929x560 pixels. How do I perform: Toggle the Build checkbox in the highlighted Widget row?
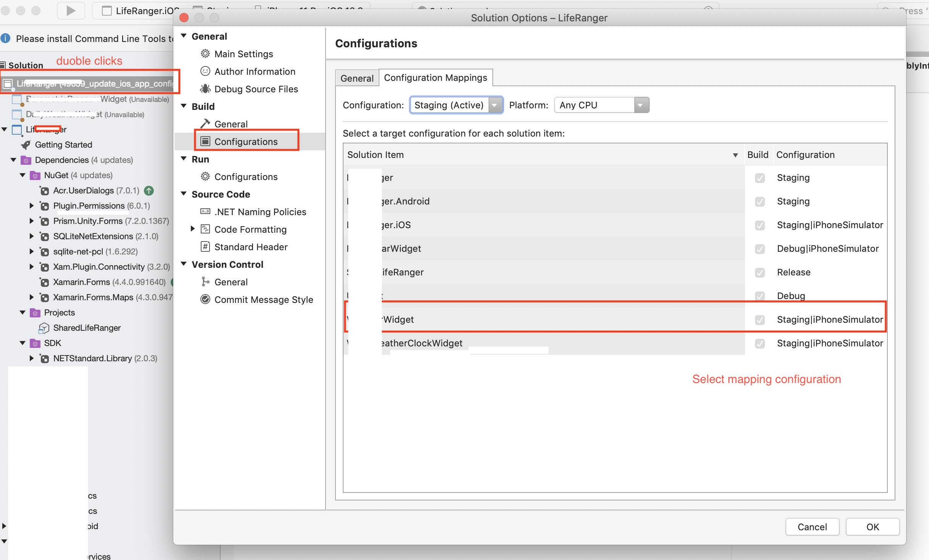click(760, 320)
